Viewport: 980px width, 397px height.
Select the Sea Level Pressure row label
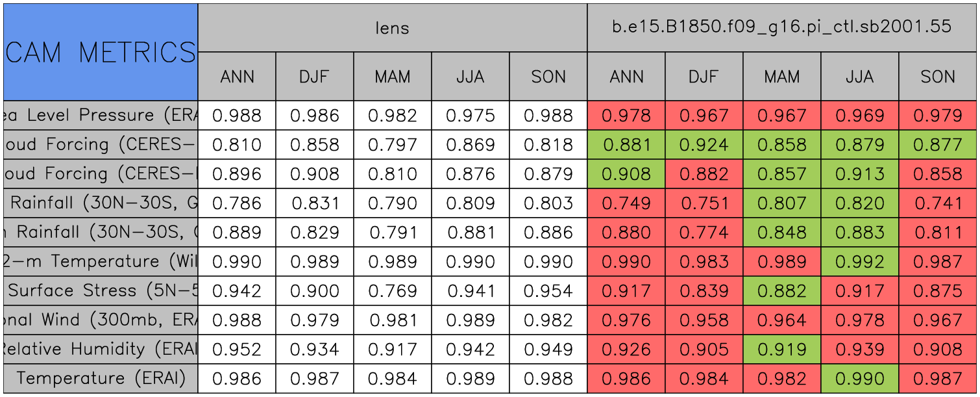[x=101, y=116]
